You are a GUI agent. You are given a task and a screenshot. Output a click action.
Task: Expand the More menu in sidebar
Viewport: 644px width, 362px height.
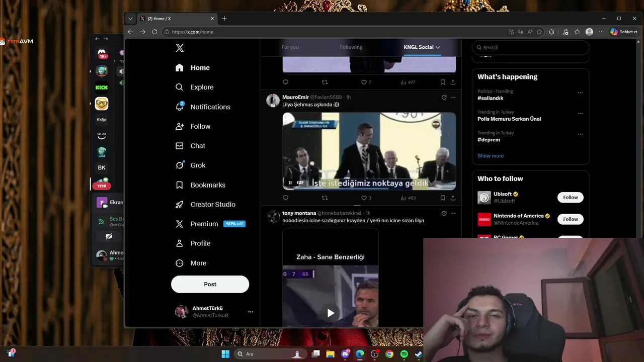[191, 263]
